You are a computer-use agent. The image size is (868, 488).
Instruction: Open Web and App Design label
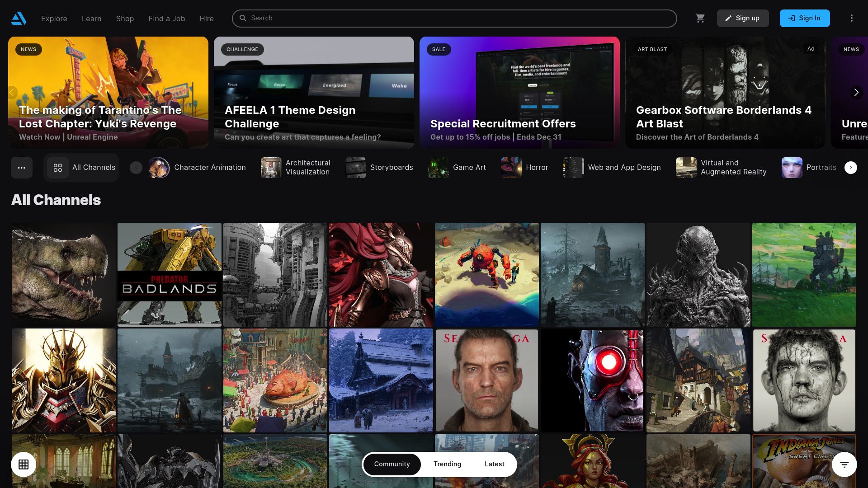pyautogui.click(x=624, y=168)
